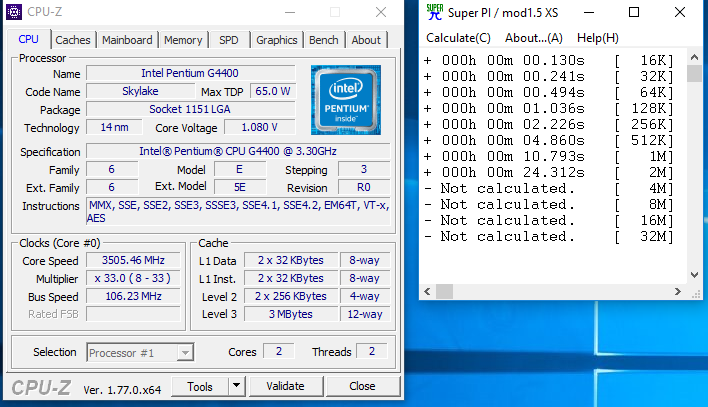Click the Level 2 value 2 x 256 KBytes
This screenshot has width=708, height=407.
[x=291, y=296]
